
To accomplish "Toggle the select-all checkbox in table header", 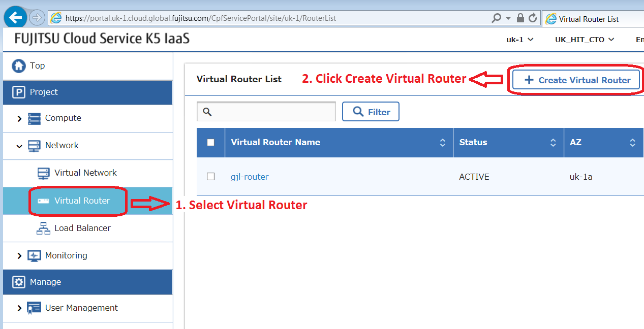I will pyautogui.click(x=211, y=143).
